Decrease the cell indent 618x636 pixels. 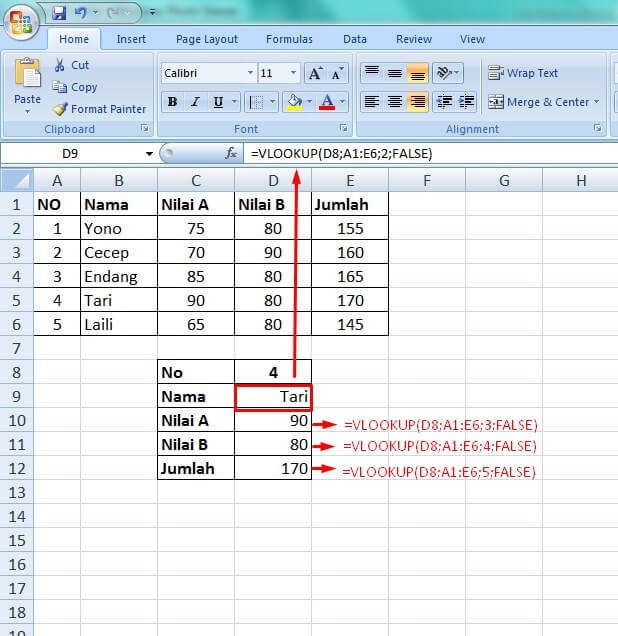(x=444, y=101)
